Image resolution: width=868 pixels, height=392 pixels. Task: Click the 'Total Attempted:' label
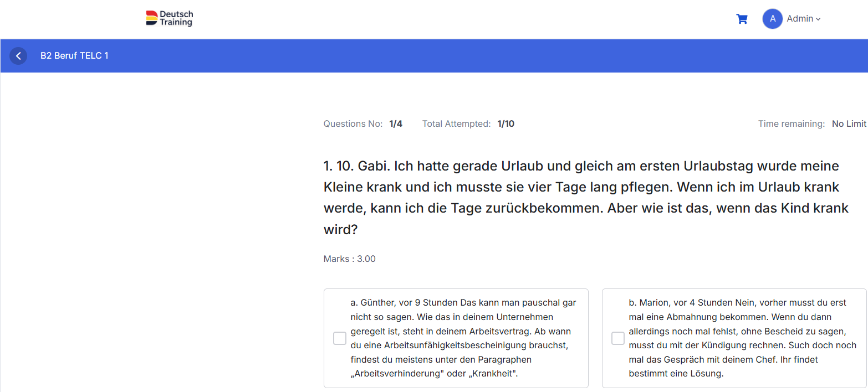click(x=457, y=124)
